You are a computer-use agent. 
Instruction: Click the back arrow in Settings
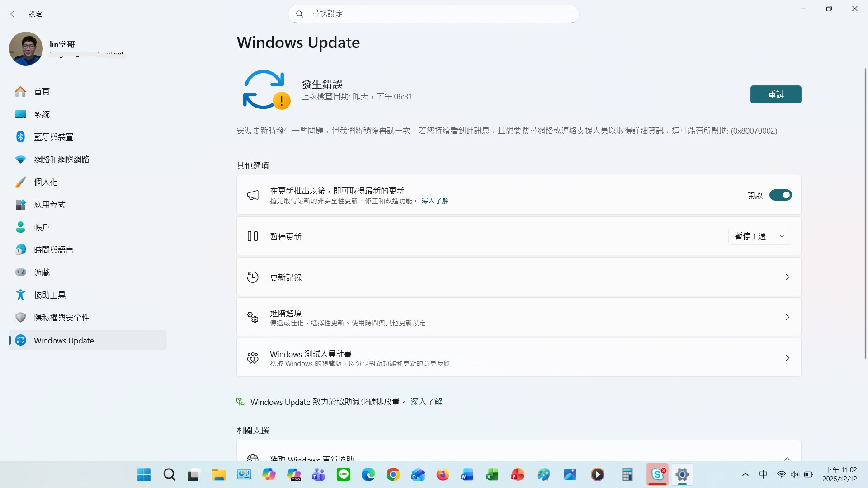(x=14, y=14)
